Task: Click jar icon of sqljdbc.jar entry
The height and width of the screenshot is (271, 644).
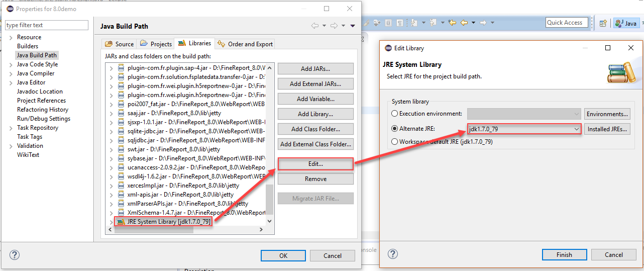Action: [x=121, y=140]
